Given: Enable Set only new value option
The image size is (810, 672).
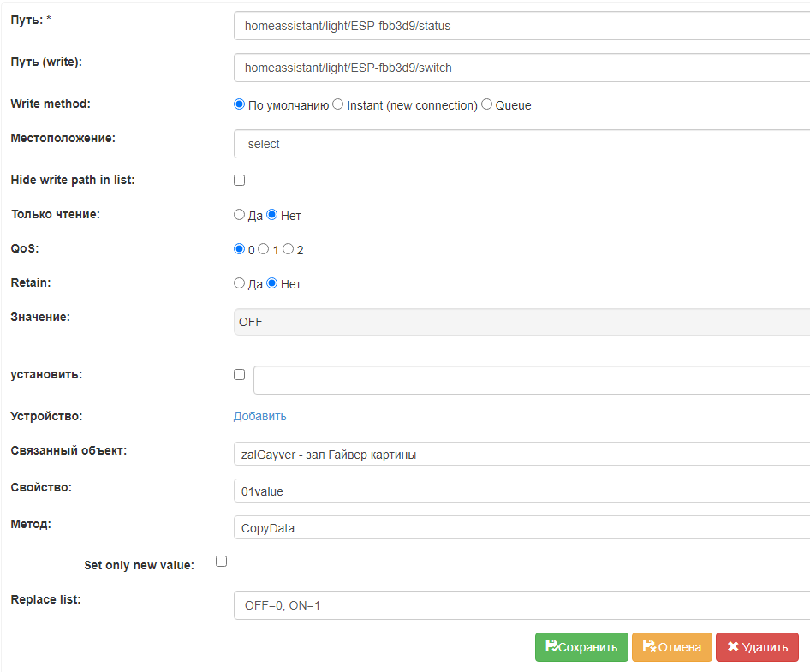Looking at the screenshot, I should pos(221,561).
